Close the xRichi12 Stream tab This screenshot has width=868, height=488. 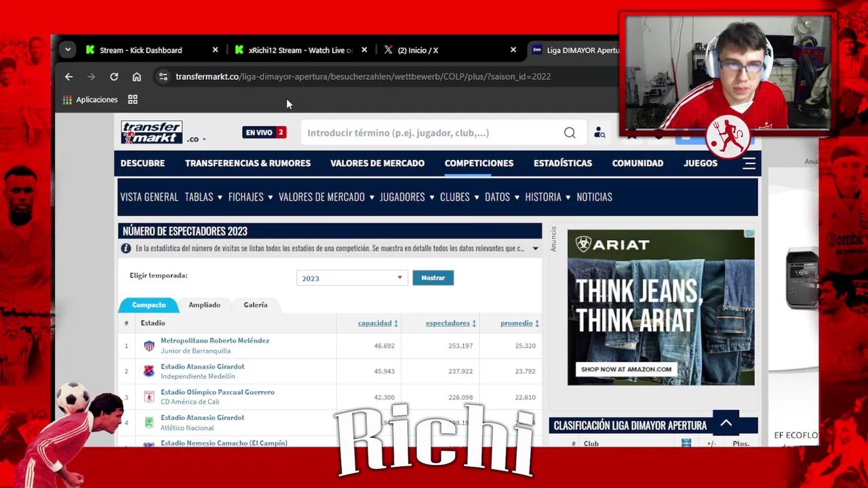(x=364, y=50)
